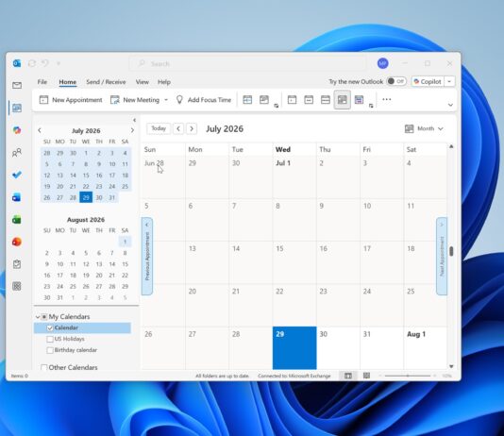The image size is (504, 436).
Task: Launch PowerPoint from the sidebar
Action: click(x=17, y=242)
